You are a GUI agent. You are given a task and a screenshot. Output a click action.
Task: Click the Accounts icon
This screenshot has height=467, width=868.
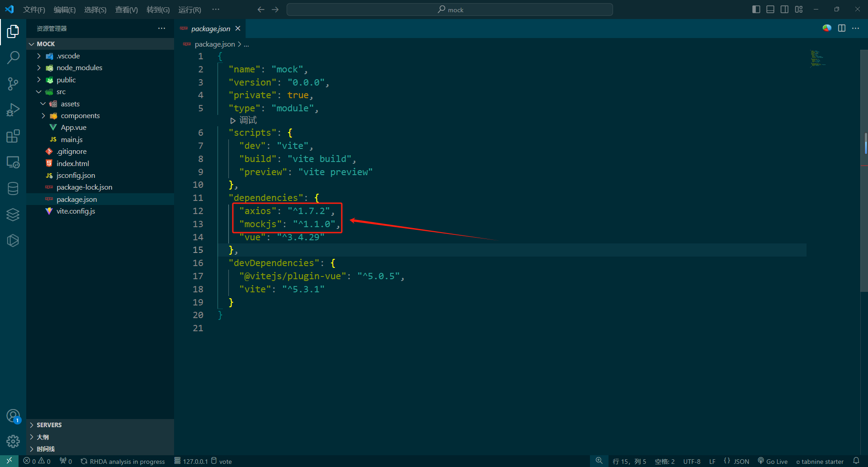13,416
